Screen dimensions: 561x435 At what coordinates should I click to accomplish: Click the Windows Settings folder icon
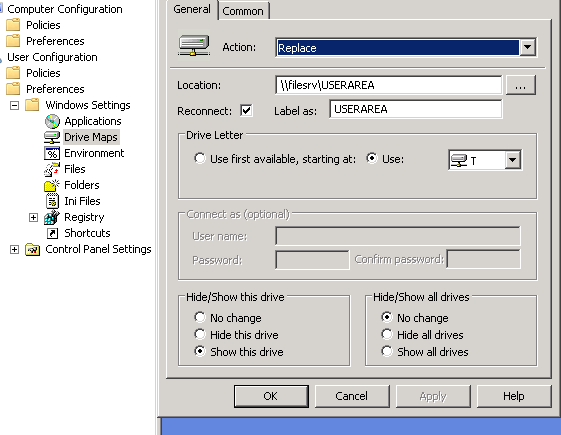click(x=32, y=105)
